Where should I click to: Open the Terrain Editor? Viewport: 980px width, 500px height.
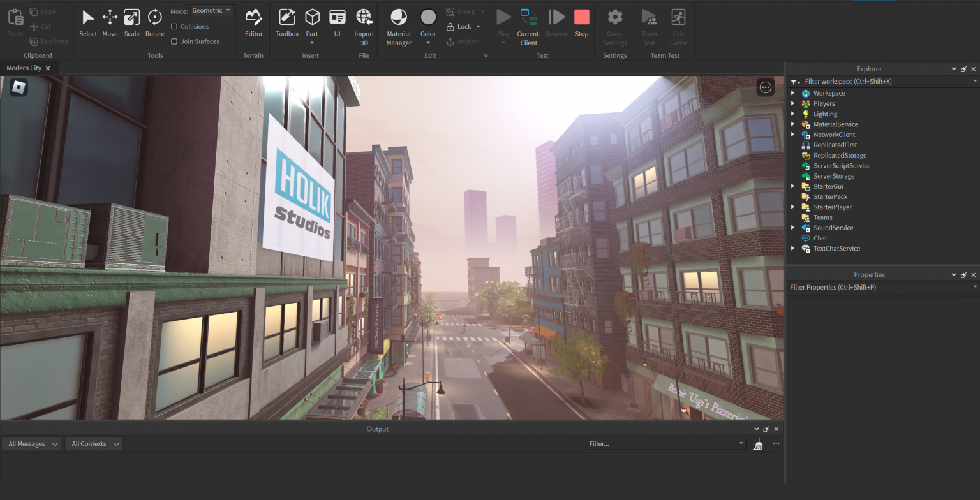pos(253,24)
